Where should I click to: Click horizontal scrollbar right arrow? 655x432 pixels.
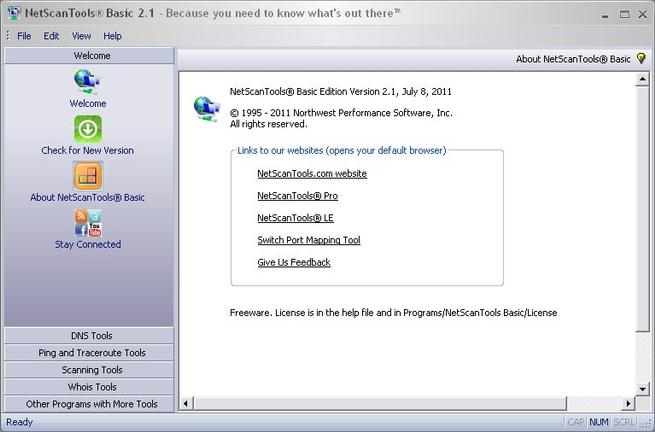628,404
